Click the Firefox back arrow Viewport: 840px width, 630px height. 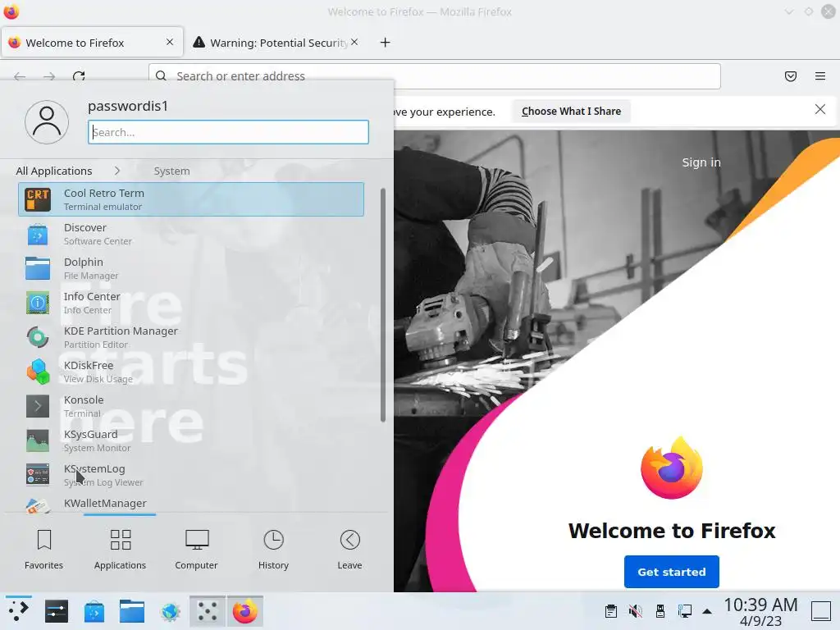click(x=20, y=76)
